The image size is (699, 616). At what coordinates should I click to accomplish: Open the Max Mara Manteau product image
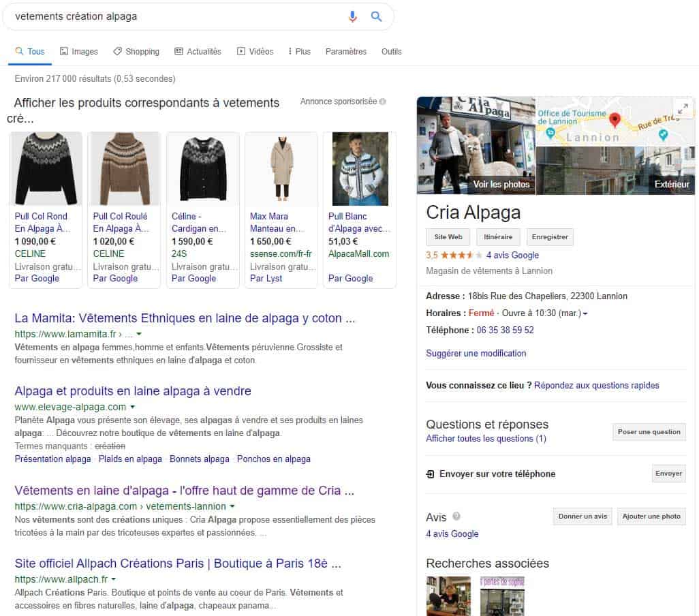click(281, 168)
